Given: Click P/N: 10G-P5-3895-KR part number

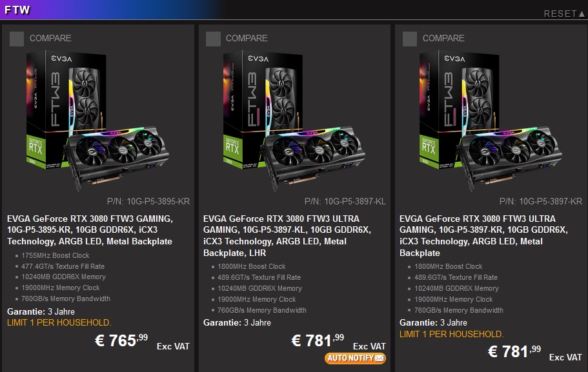Looking at the screenshot, I should pyautogui.click(x=148, y=202).
